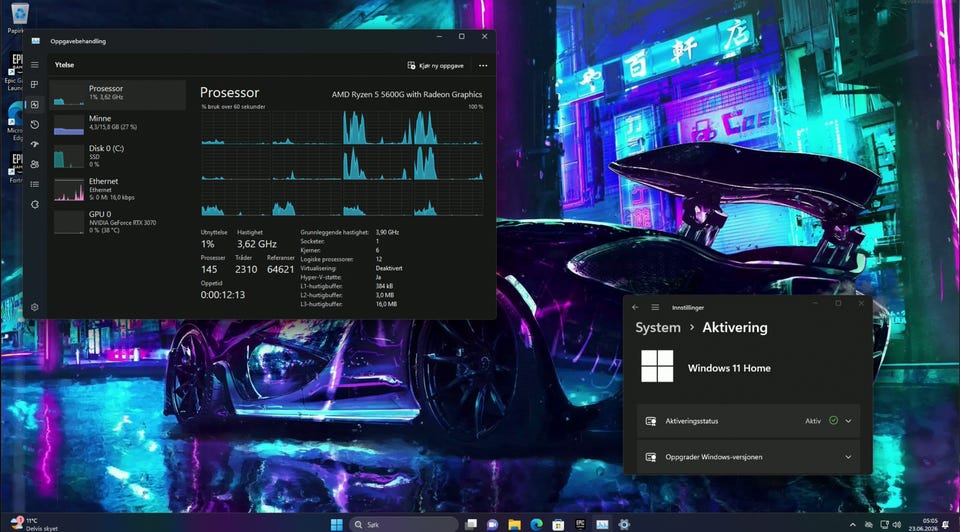
Task: Select the Minne performance entry
Action: point(118,124)
